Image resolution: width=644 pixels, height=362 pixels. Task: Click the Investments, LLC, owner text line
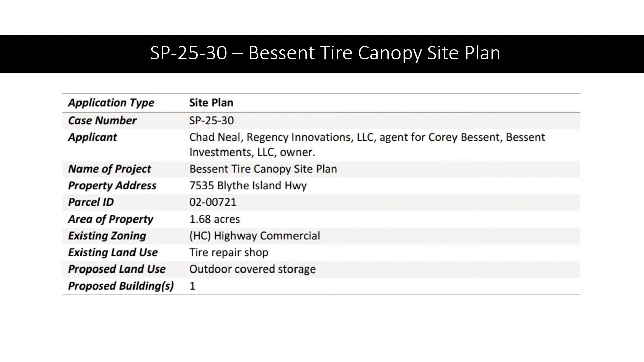[x=252, y=152]
